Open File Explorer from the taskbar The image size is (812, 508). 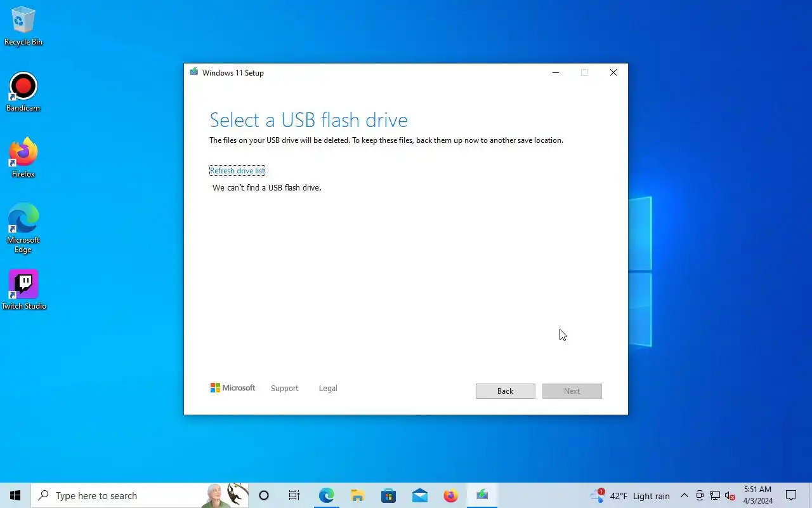tap(357, 495)
